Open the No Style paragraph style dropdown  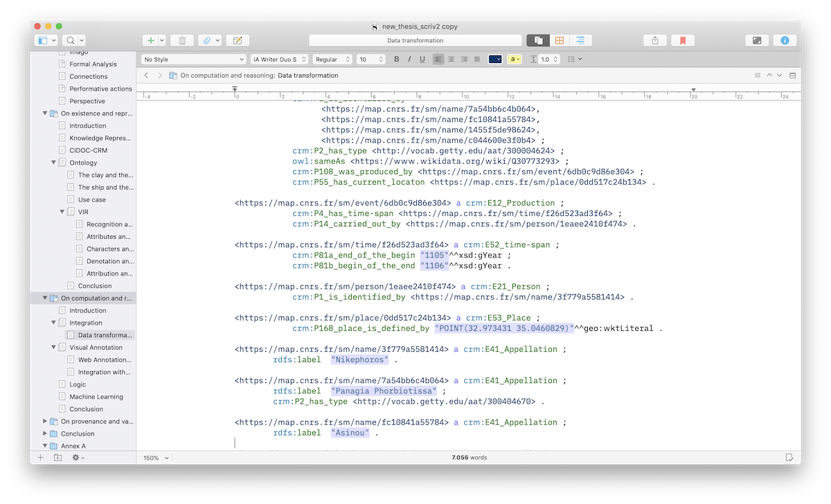pyautogui.click(x=193, y=60)
